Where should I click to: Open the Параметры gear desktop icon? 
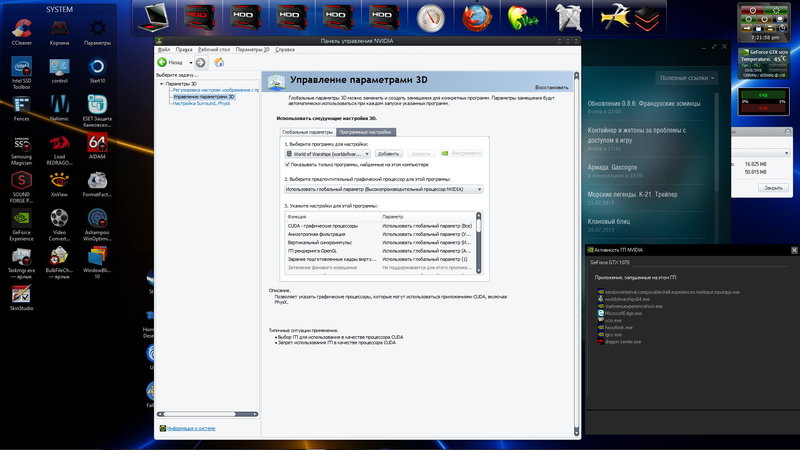coord(97,32)
